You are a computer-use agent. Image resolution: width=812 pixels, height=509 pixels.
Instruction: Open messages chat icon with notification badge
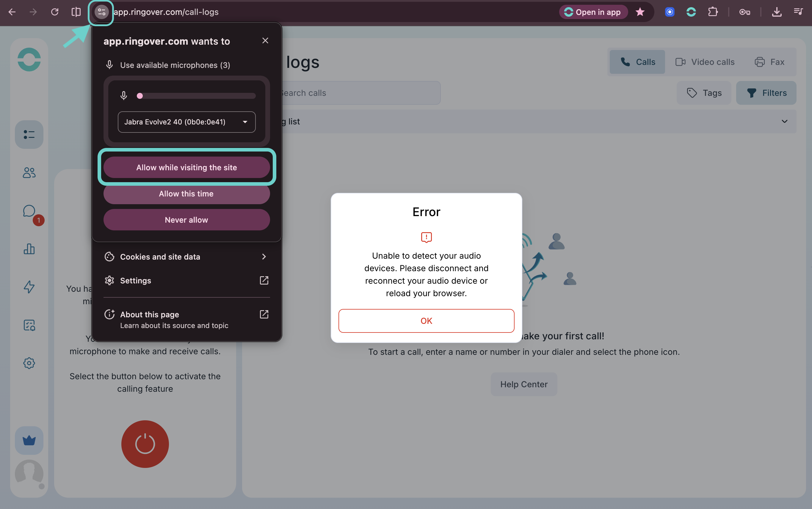point(29,211)
